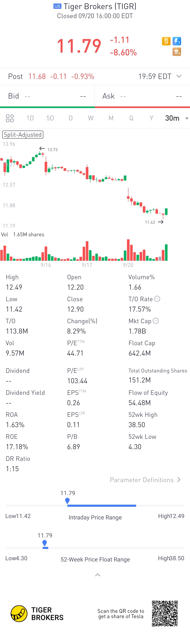This screenshot has width=190, height=644.
Task: Switch to the 5D chart tab
Action: pyautogui.click(x=50, y=118)
